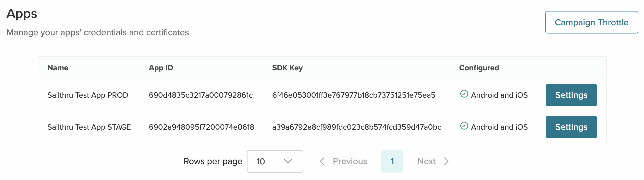Go to the Next page
This screenshot has height=180, width=644.
(x=426, y=161)
